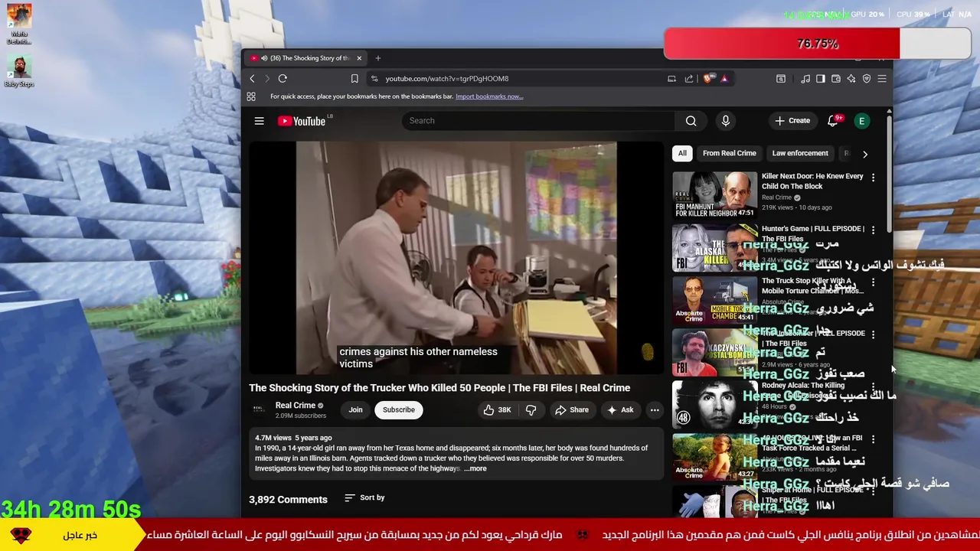Like the video (38K)
This screenshot has width=980, height=551.
pos(496,410)
